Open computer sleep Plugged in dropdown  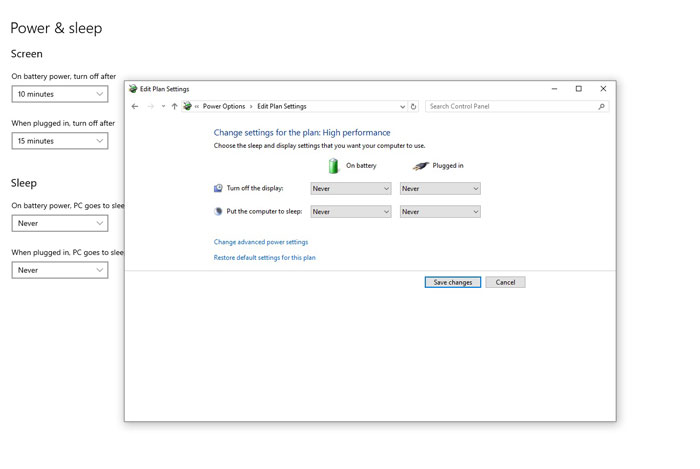(440, 212)
